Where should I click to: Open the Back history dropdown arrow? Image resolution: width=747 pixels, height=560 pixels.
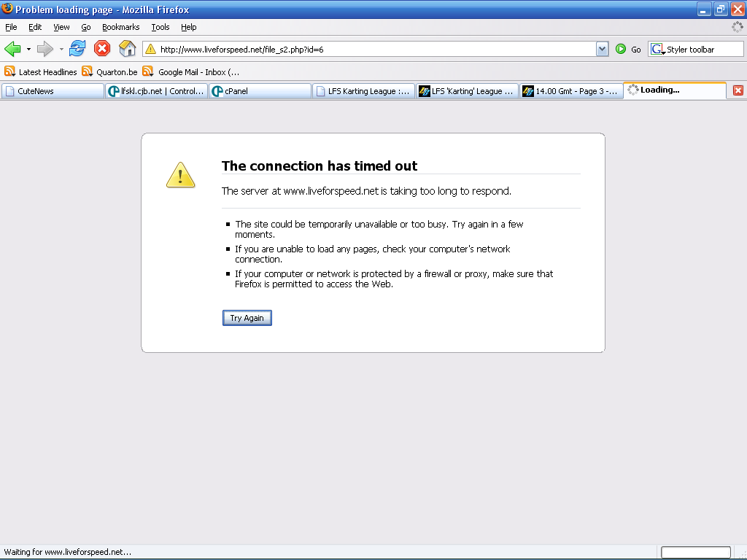coord(28,49)
